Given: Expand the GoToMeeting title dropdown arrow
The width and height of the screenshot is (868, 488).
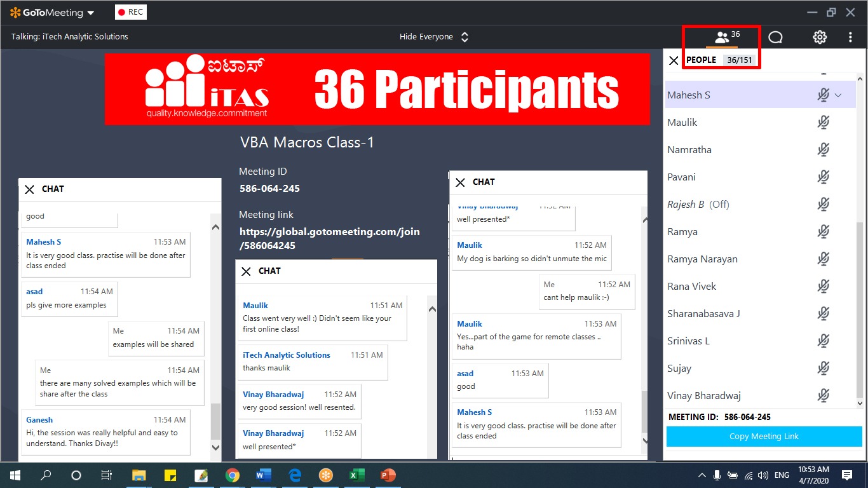Looking at the screenshot, I should [90, 13].
